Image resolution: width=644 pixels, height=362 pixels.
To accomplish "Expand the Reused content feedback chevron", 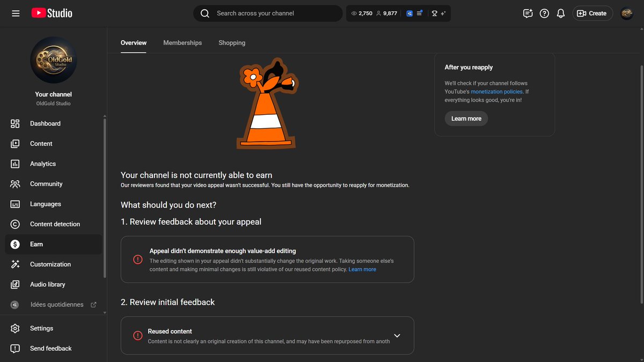I will [397, 336].
